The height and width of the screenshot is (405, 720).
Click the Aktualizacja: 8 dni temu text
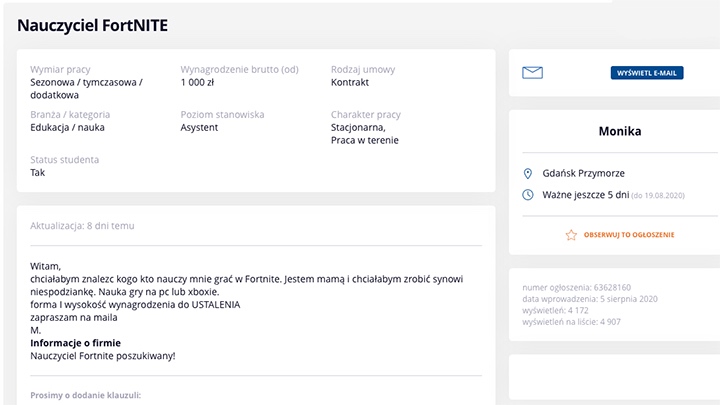point(82,226)
